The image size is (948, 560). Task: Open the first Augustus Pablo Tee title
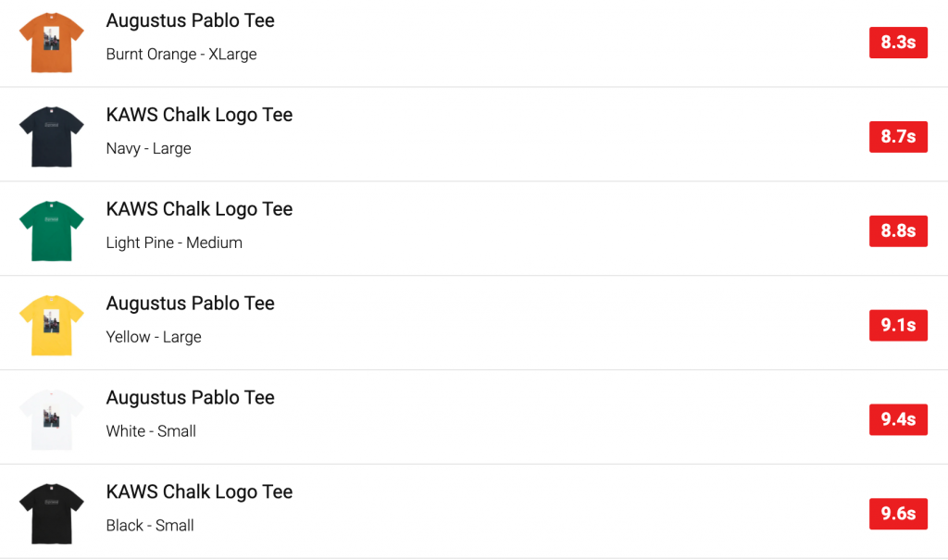[x=191, y=20]
